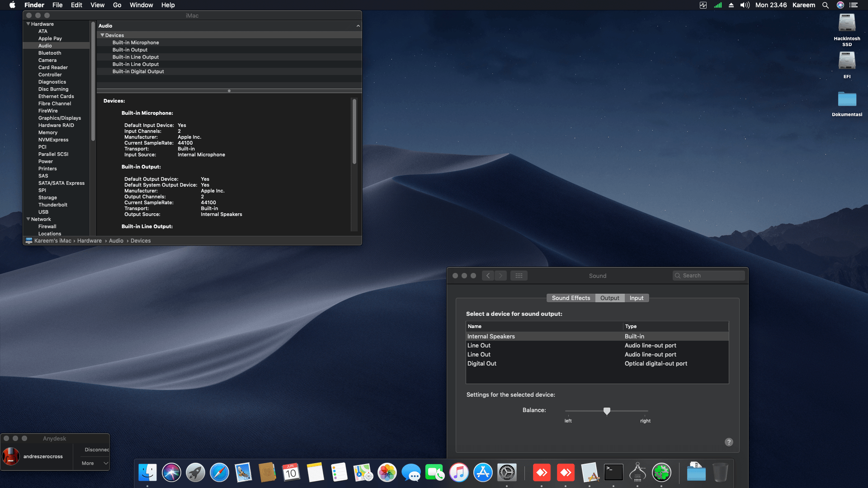Switch to the Sound Effects tab
The height and width of the screenshot is (488, 868).
[571, 298]
